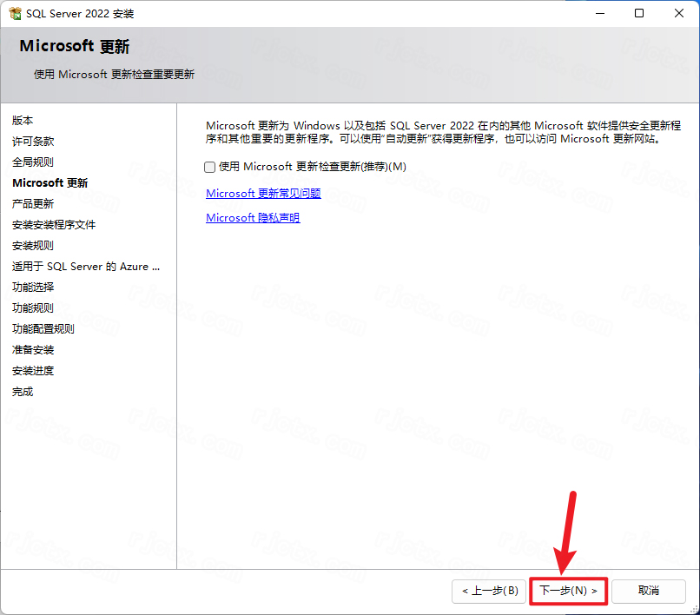Select the 版本 step in sidebar

tap(23, 121)
